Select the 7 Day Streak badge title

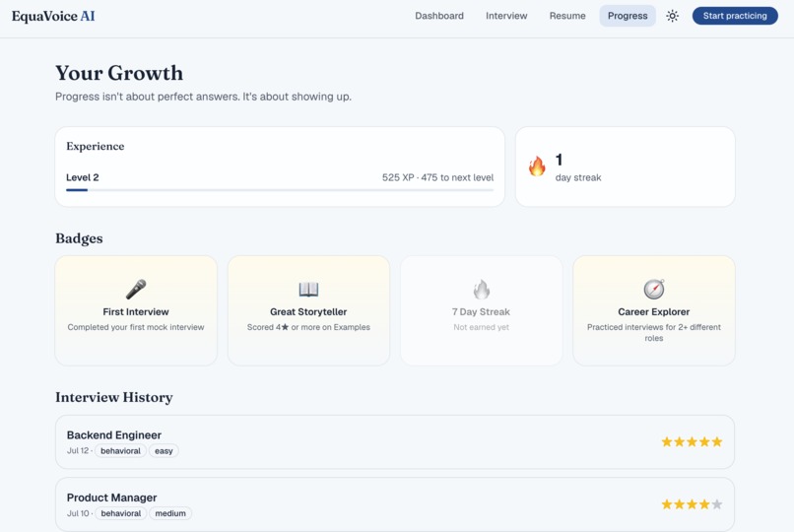tap(481, 311)
